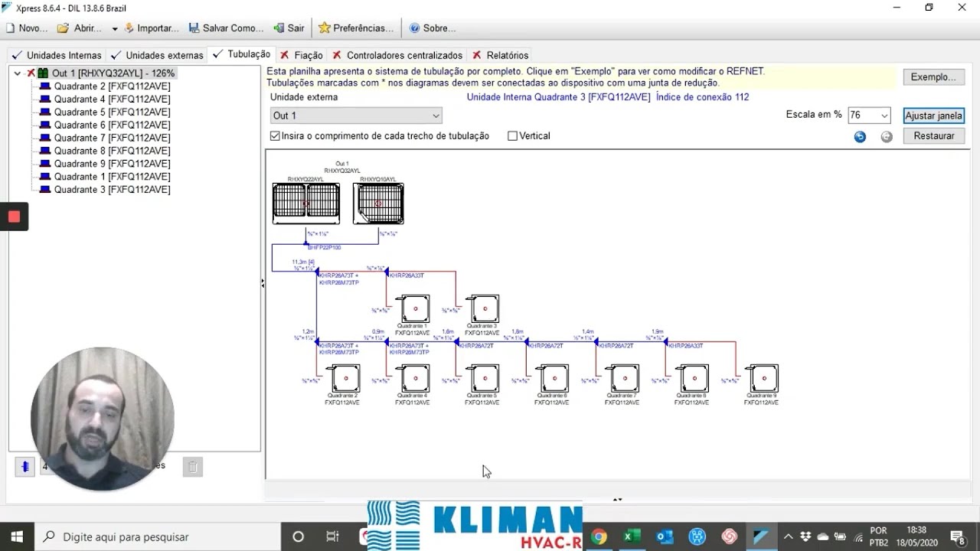Select Quadrante 9 in the tree list
980x551 pixels.
112,164
